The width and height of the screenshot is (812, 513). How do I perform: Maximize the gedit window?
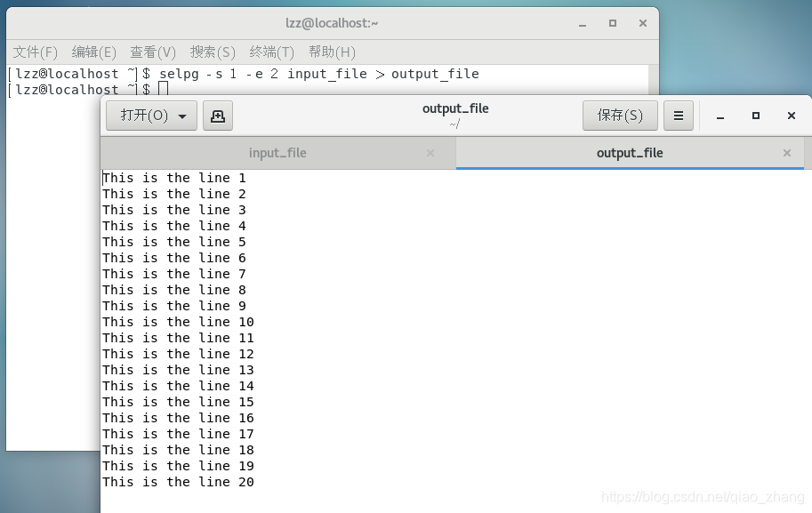point(756,116)
